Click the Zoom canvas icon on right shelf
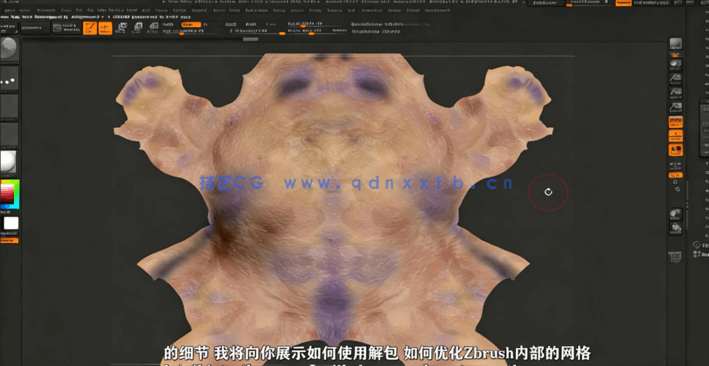Viewport: 709px width, 366px height. point(676,79)
